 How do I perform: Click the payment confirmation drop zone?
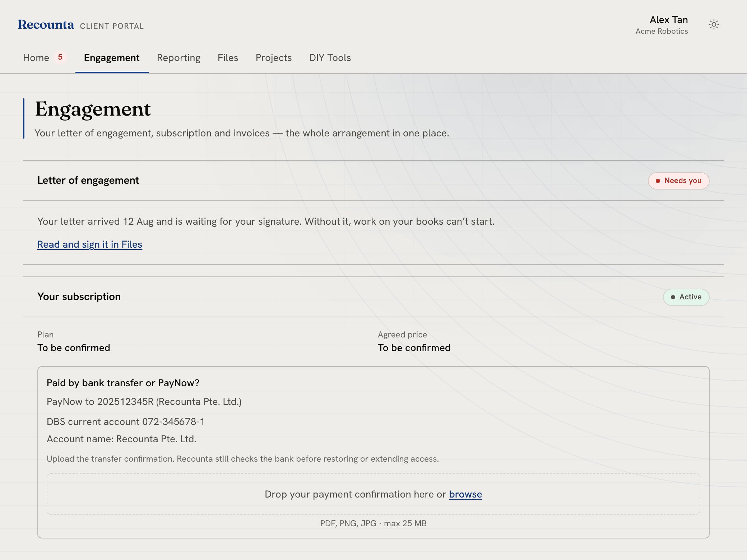(373, 494)
